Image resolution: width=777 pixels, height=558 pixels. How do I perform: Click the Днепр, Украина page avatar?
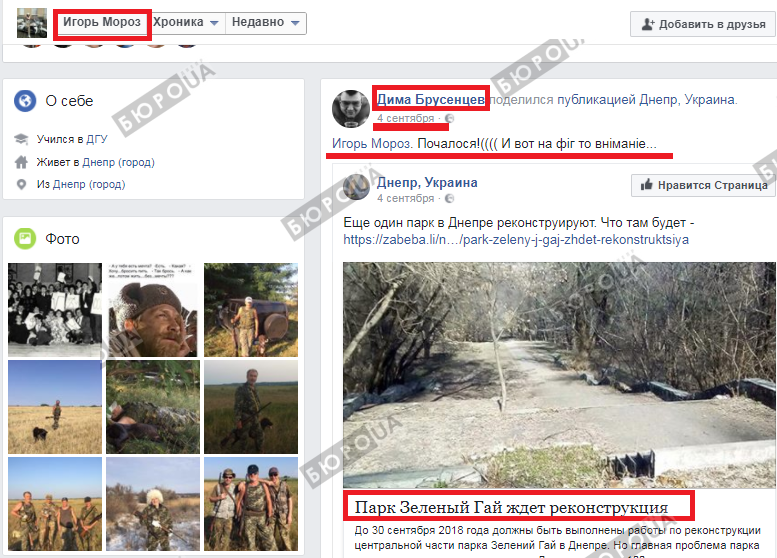[357, 190]
